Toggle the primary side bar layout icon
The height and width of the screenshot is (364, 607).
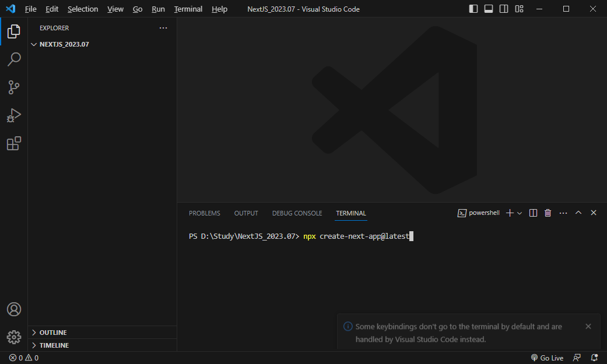[x=473, y=9]
